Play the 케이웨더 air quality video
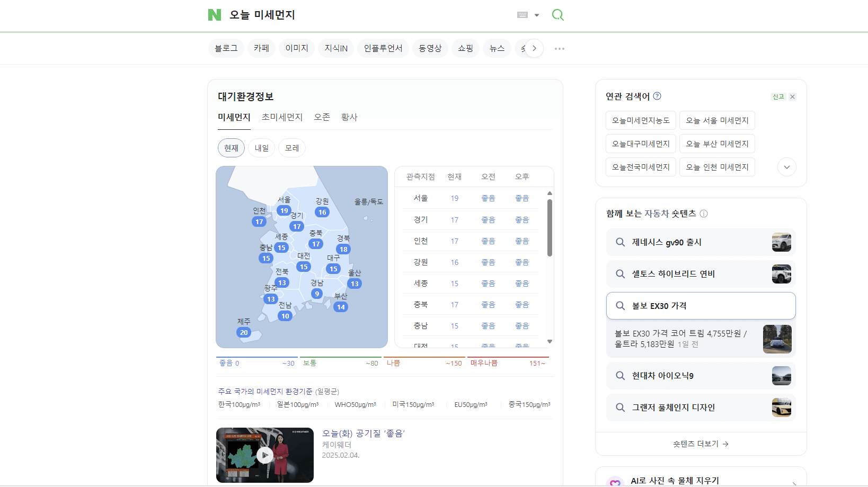Screen dimensions: 868x487 coord(264,455)
